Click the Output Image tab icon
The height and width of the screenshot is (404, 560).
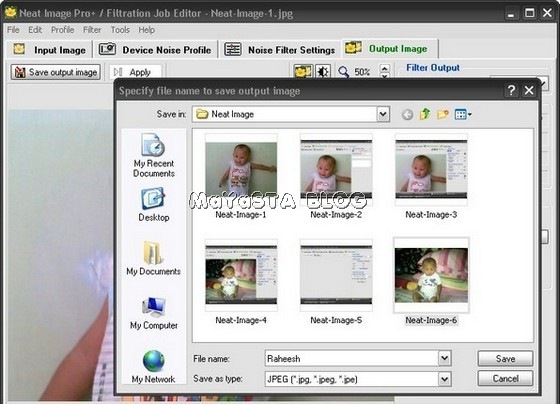pyautogui.click(x=353, y=48)
